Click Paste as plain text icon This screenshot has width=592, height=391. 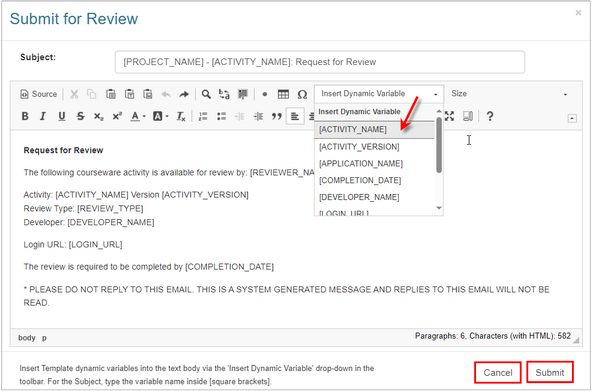[129, 94]
